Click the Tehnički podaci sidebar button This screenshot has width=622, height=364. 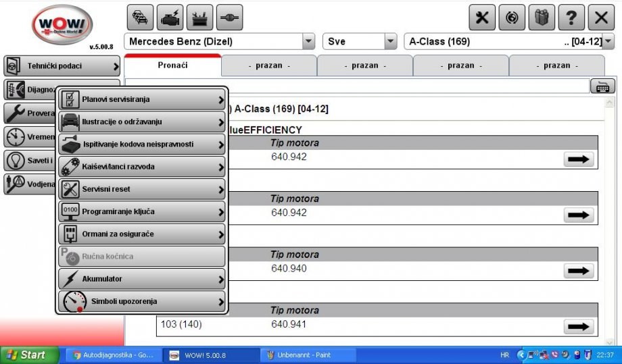tap(62, 66)
